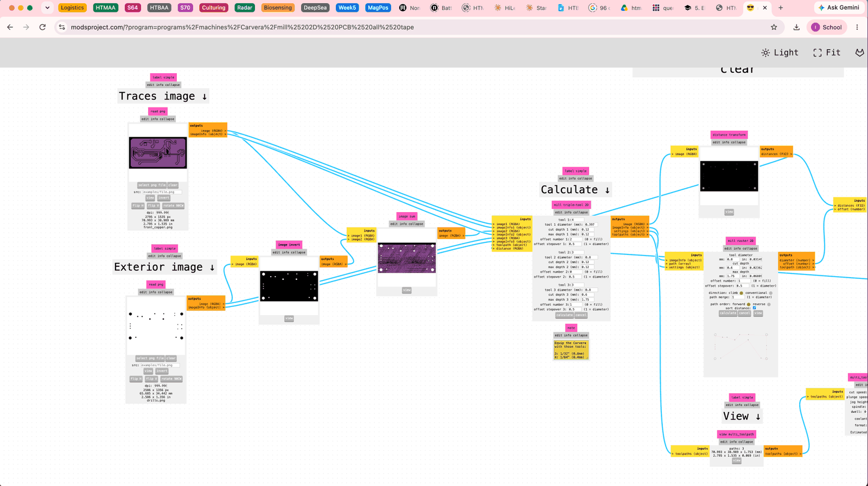868x486 pixels.
Task: Reload the page with the browser refresh icon
Action: 42,27
